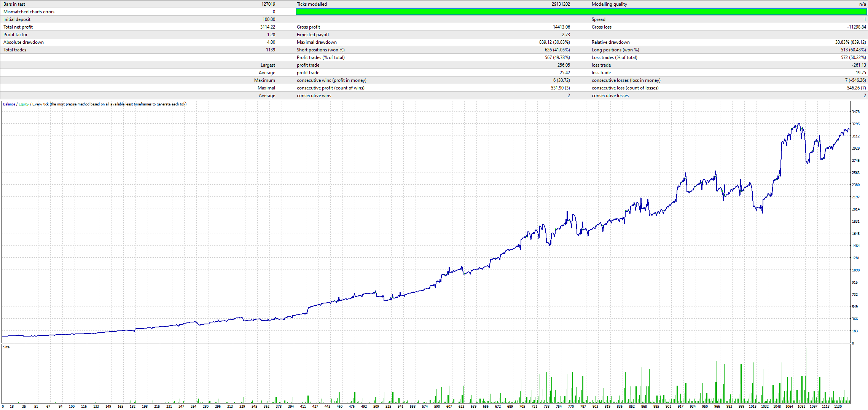Select the "Profit factor" label
Viewport: 868px width, 410px height.
(x=16, y=35)
